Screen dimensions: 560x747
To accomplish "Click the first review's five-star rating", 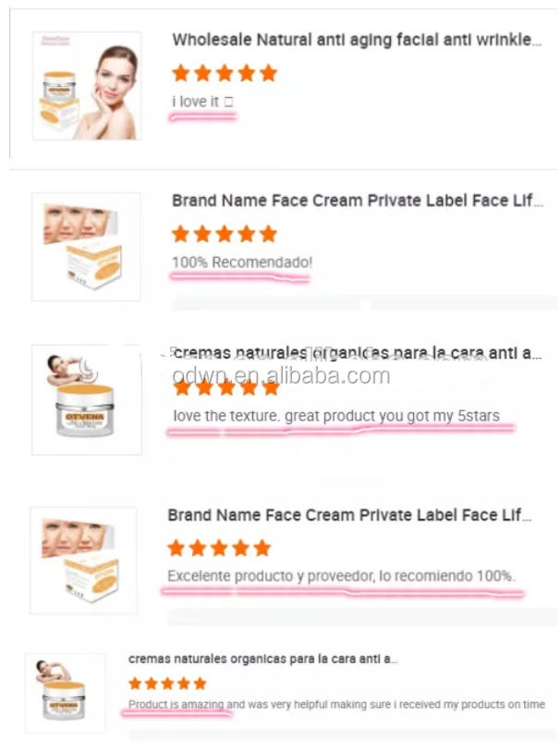I will [x=224, y=73].
